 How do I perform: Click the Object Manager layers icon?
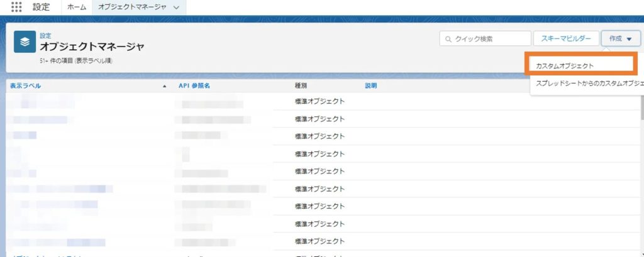tap(25, 41)
